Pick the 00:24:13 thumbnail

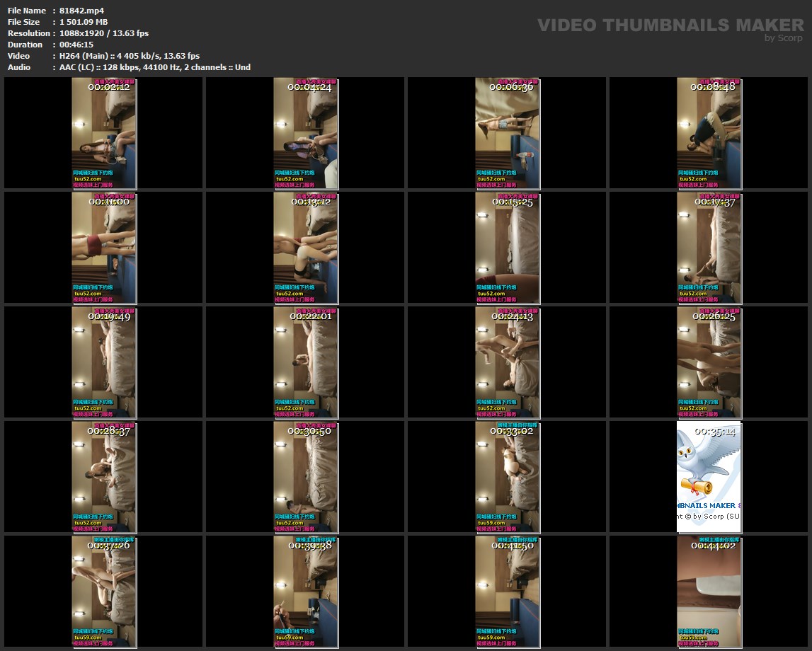click(x=507, y=362)
